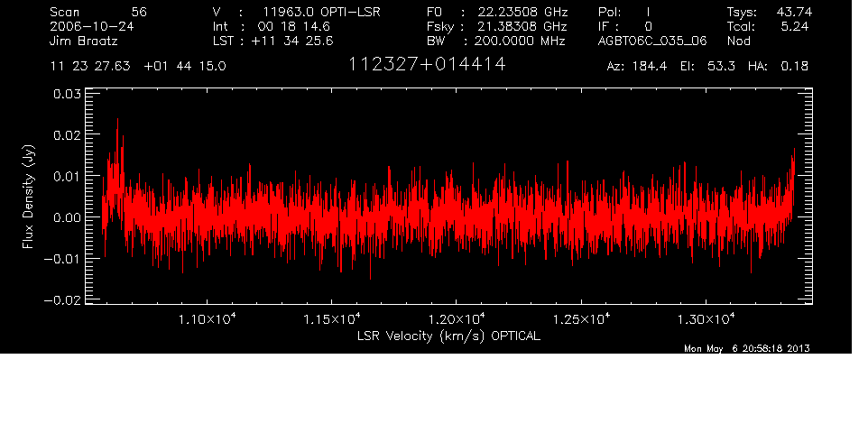
Task: Click the LSR Velocity (km/s) OPTICAL label
Action: click(x=448, y=336)
